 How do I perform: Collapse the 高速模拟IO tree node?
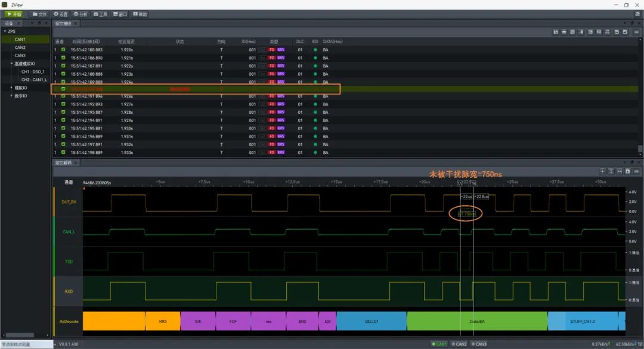[x=11, y=64]
